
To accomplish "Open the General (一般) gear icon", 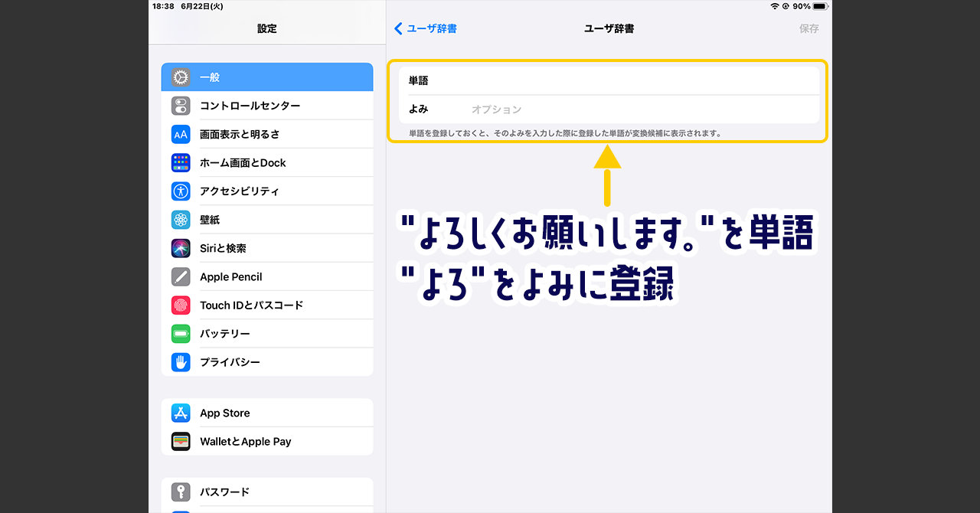I will [181, 77].
